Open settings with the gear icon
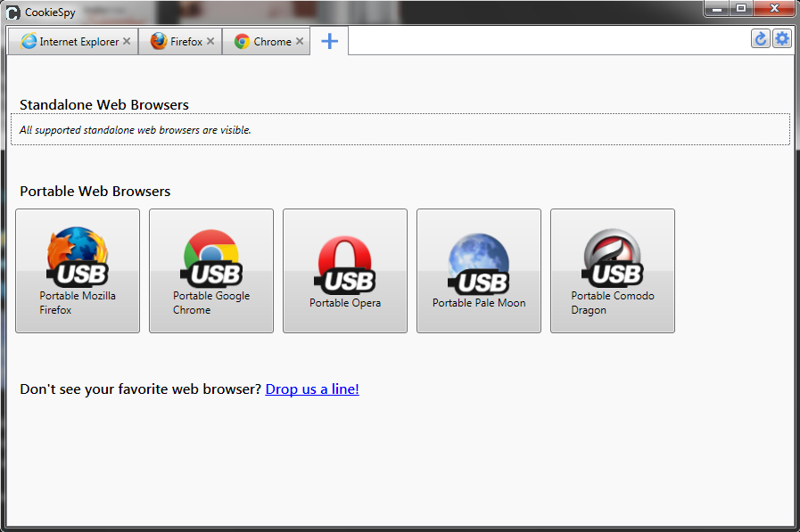Viewport: 800px width, 532px height. coord(781,38)
